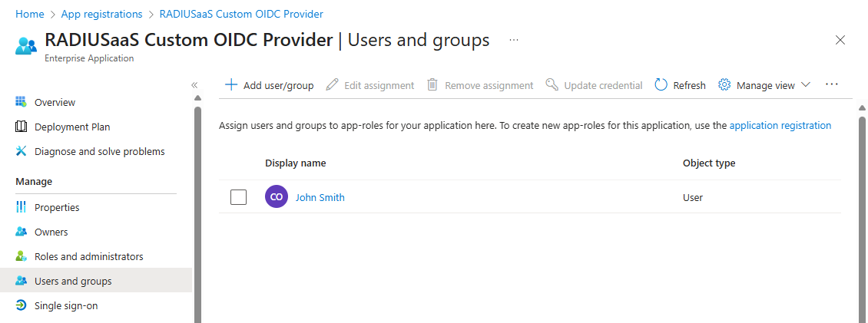This screenshot has height=323, width=868.
Task: Open the ellipsis menu beside the page title
Action: (x=514, y=40)
